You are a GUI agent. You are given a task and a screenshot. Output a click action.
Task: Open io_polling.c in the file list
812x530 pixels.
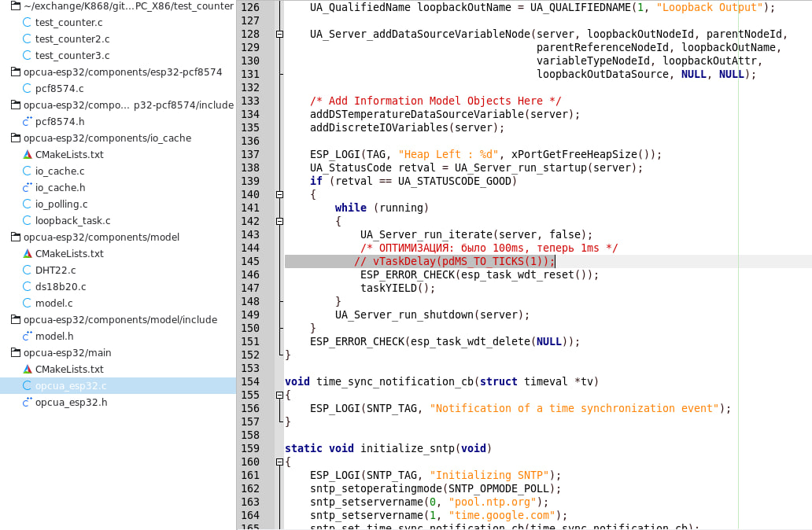61,204
